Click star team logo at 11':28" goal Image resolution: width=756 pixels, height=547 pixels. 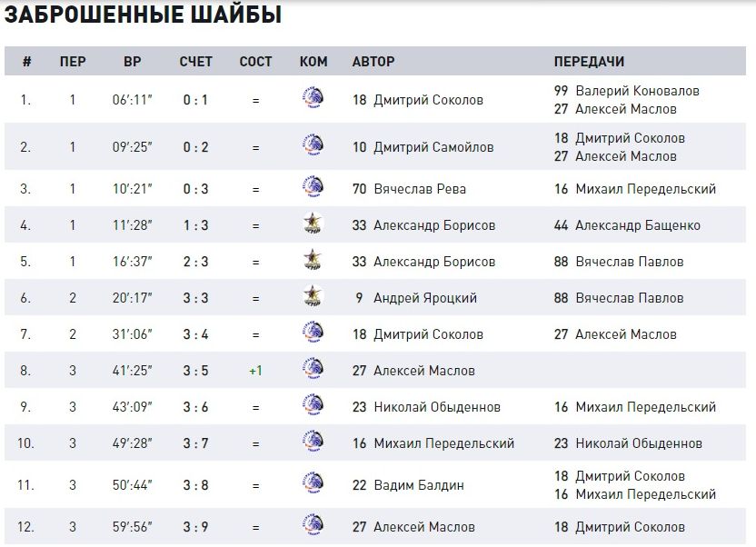point(313,224)
